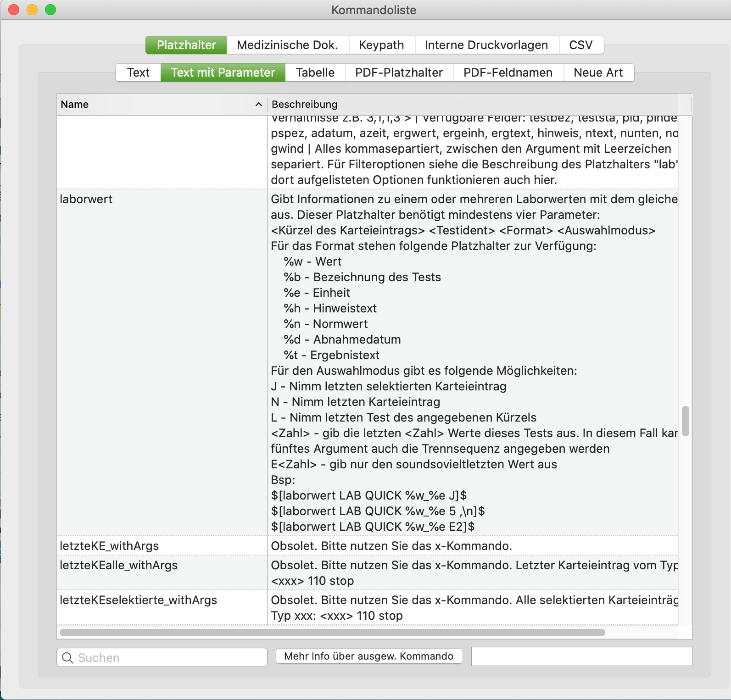
Task: Click the empty text field beside Mehr Info
Action: [581, 656]
